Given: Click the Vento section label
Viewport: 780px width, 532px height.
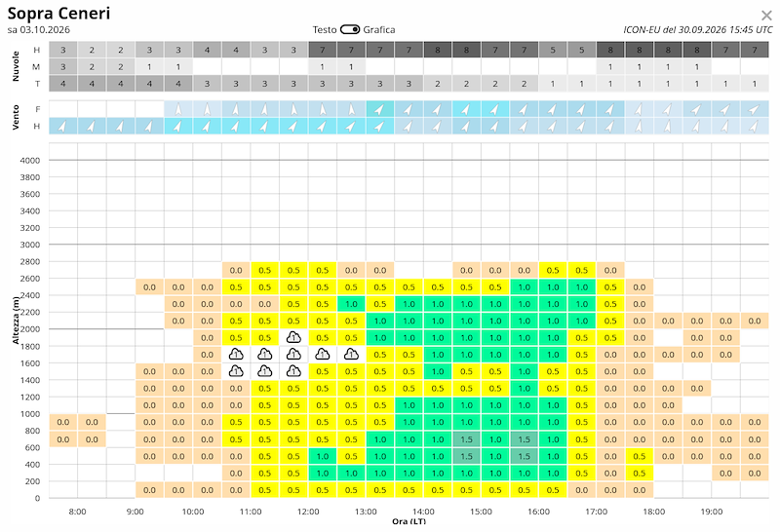Looking at the screenshot, I should click(16, 117).
